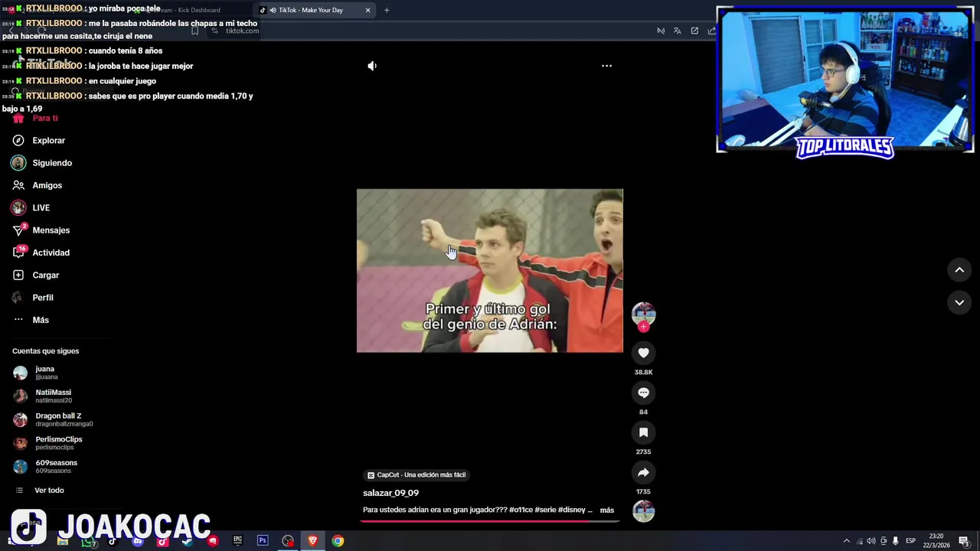This screenshot has width=980, height=551.
Task: Open Windows notification center
Action: (x=964, y=541)
